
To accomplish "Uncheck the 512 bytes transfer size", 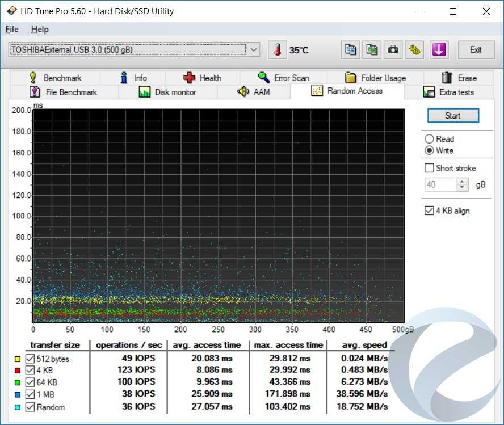I will (30, 359).
